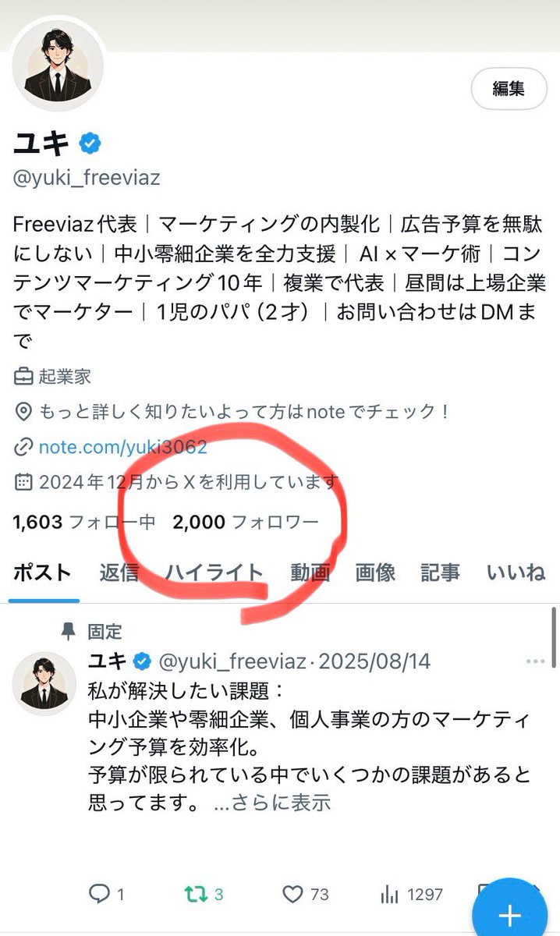Viewport: 560px width, 936px height.
Task: Open replies via the comment bubble icon
Action: pos(99,894)
